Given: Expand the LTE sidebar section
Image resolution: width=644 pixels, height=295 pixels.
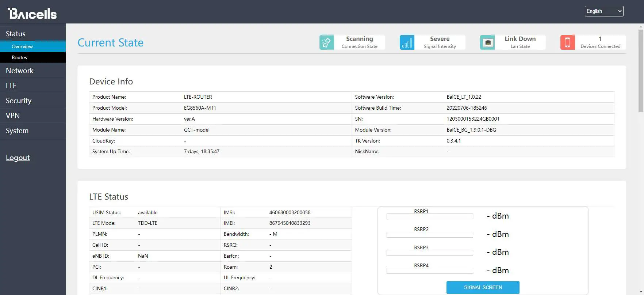Looking at the screenshot, I should (11, 86).
